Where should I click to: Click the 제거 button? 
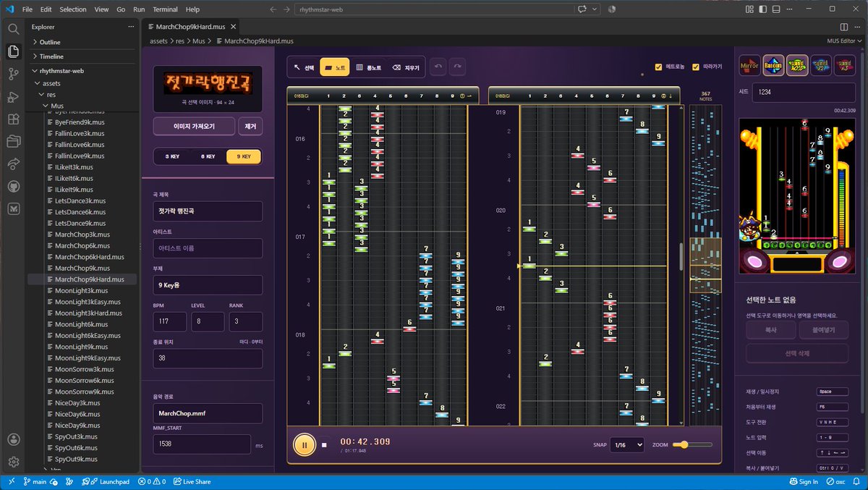point(250,126)
